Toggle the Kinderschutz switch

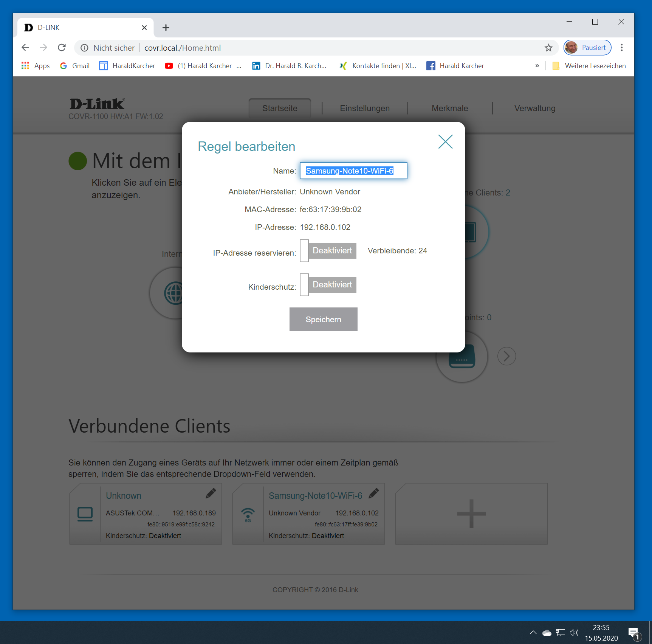328,285
